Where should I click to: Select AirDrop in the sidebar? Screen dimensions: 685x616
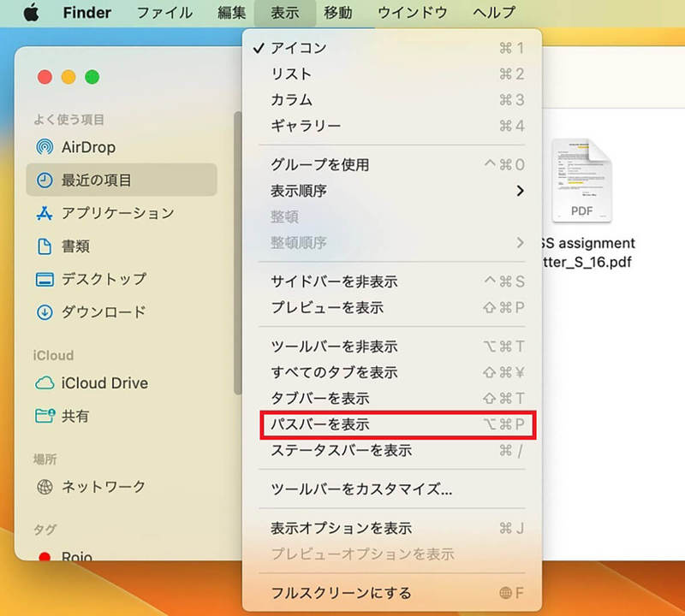pos(122,147)
